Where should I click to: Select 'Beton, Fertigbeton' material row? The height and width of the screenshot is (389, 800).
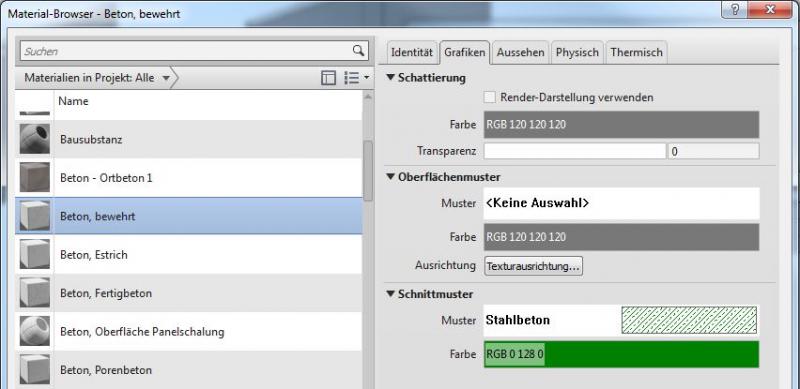[189, 293]
